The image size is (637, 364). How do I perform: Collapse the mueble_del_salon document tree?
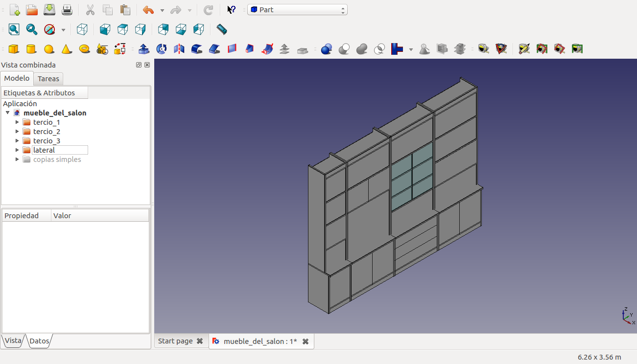(7, 113)
